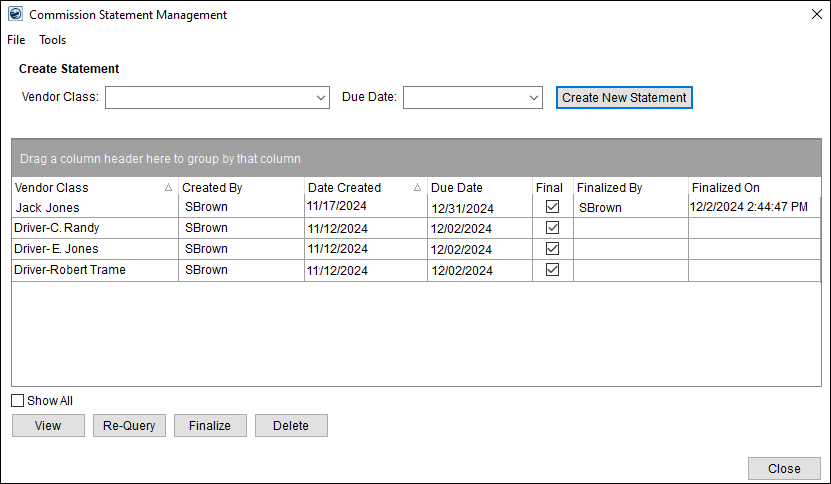Toggle Final checkbox for Driver-C. Randy
Viewport: 831px width, 484px height.
[552, 228]
